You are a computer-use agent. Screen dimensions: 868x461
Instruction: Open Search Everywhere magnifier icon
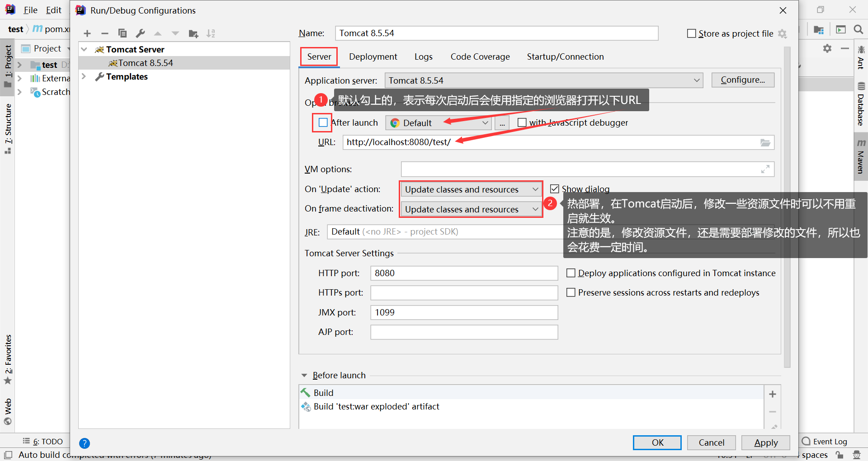[858, 29]
